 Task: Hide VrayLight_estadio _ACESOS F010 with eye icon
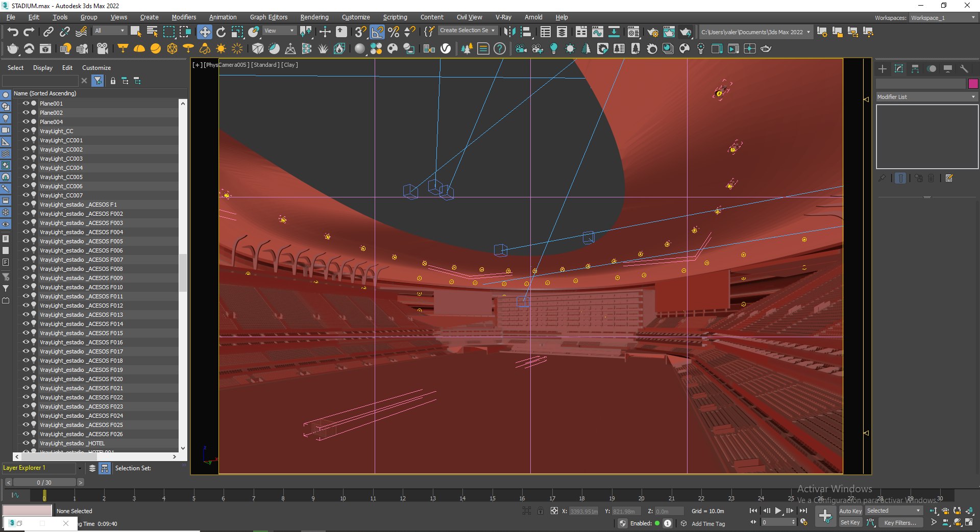(x=26, y=287)
